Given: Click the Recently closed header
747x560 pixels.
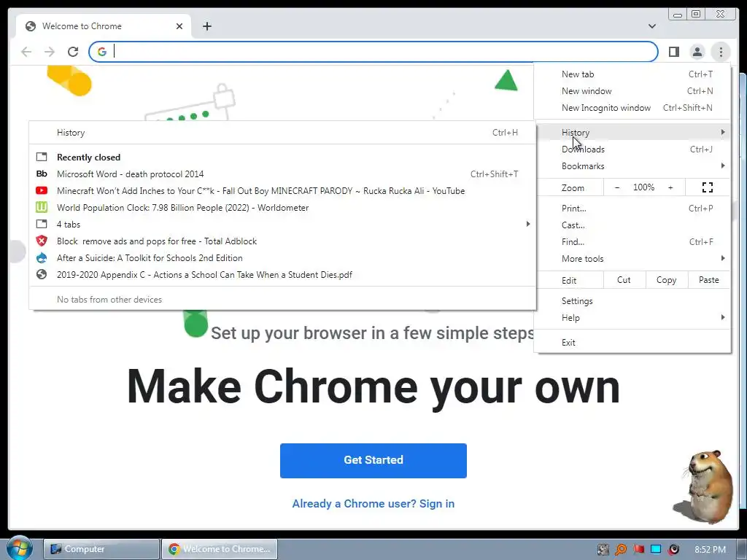Looking at the screenshot, I should 88,157.
